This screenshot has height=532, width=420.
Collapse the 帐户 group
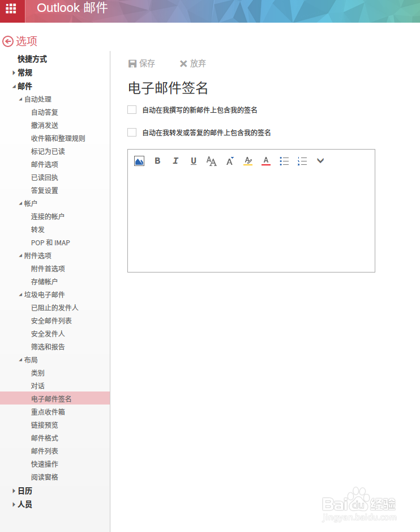20,203
